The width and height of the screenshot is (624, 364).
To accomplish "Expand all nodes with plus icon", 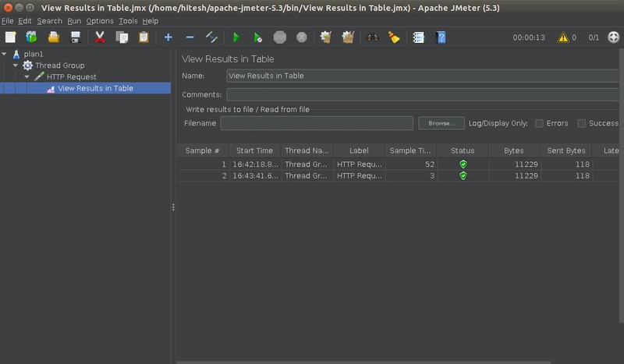I will [168, 37].
